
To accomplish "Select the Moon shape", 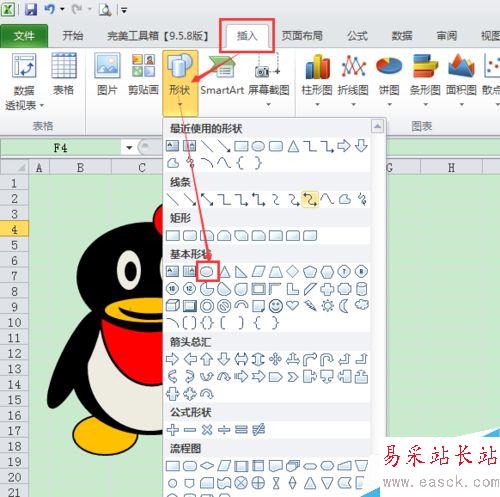I will 344,306.
